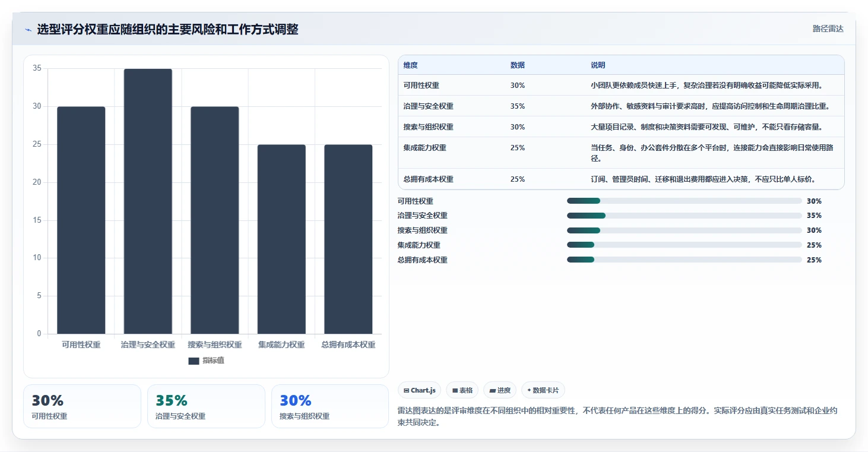Click the description starting 大量项目记录

707,127
